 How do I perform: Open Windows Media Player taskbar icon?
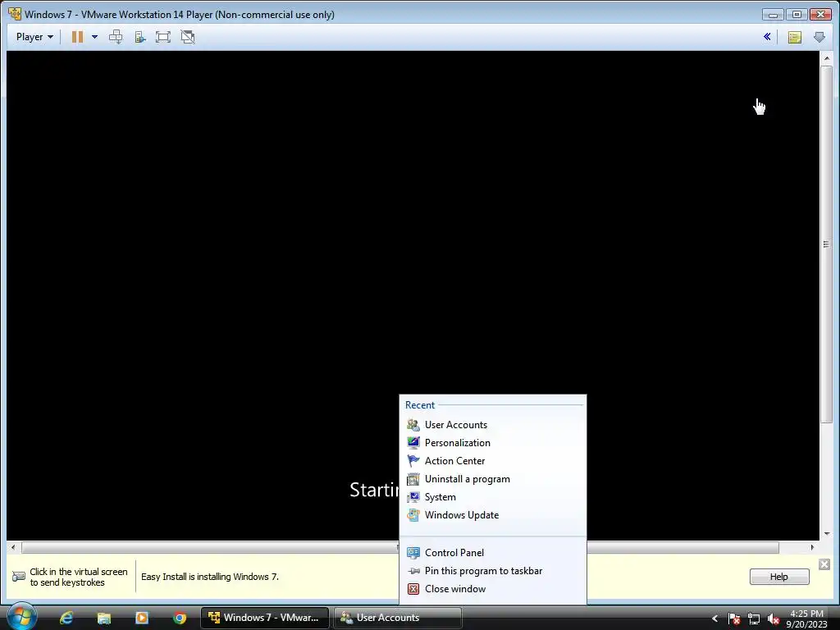click(x=142, y=618)
